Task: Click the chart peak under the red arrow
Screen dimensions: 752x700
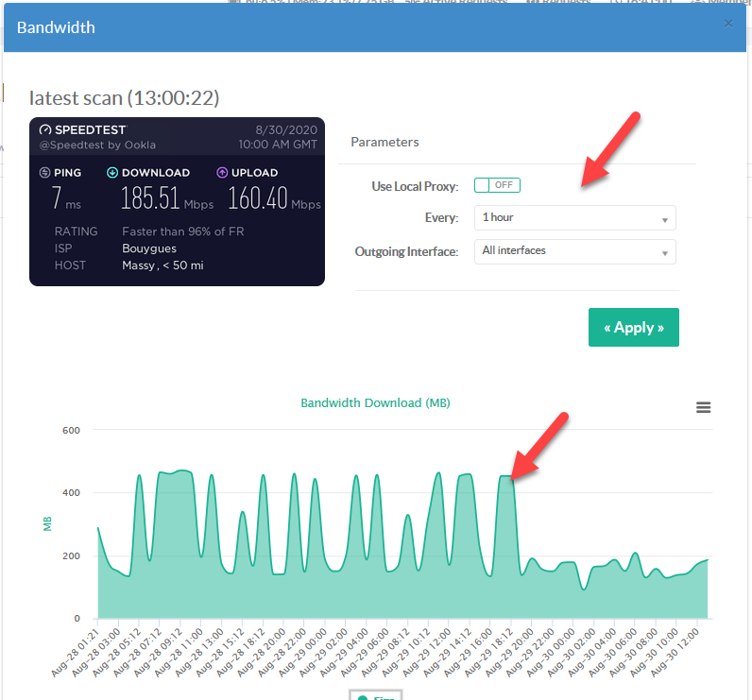Action: pos(507,477)
